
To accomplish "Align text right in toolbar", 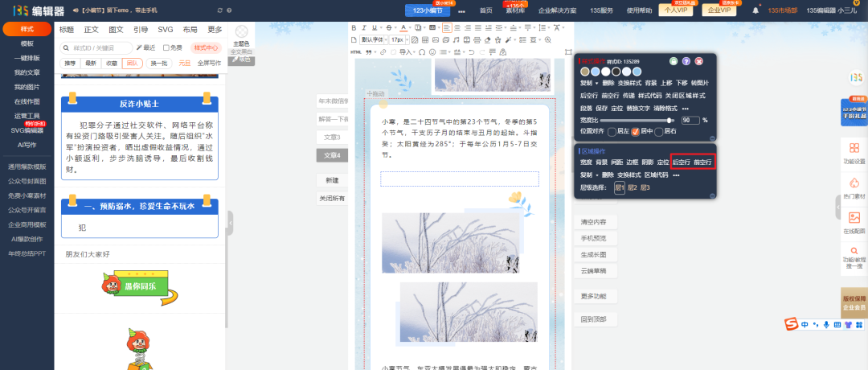I will pyautogui.click(x=468, y=27).
